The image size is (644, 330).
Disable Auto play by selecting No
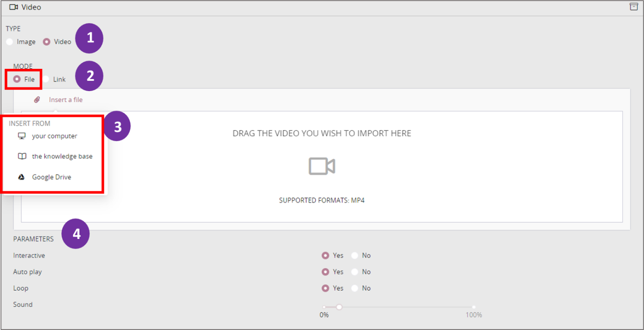pos(355,272)
